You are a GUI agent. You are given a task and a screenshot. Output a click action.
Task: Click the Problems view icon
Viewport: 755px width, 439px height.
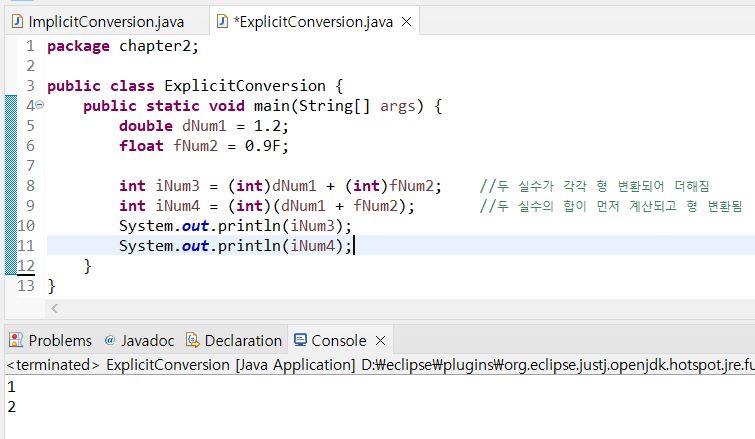(x=16, y=340)
